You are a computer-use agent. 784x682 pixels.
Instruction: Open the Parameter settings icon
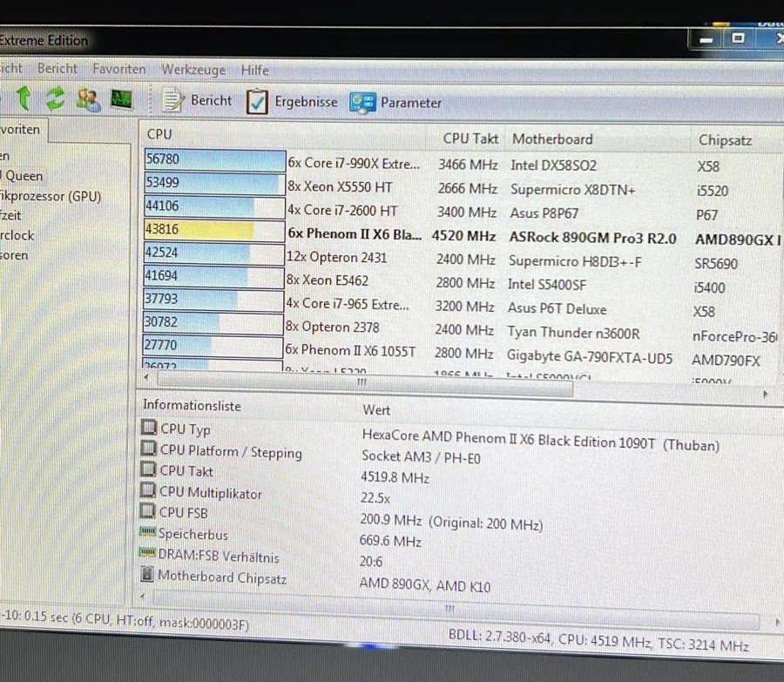(x=362, y=102)
